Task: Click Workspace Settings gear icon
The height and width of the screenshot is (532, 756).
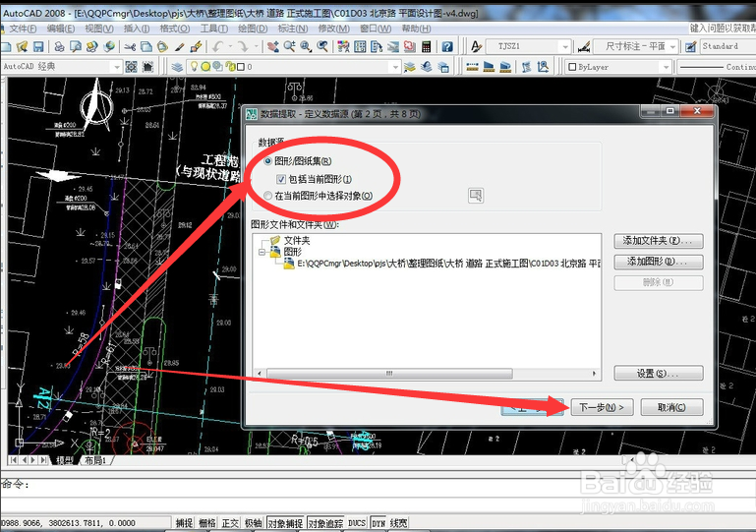Action: coord(131,67)
